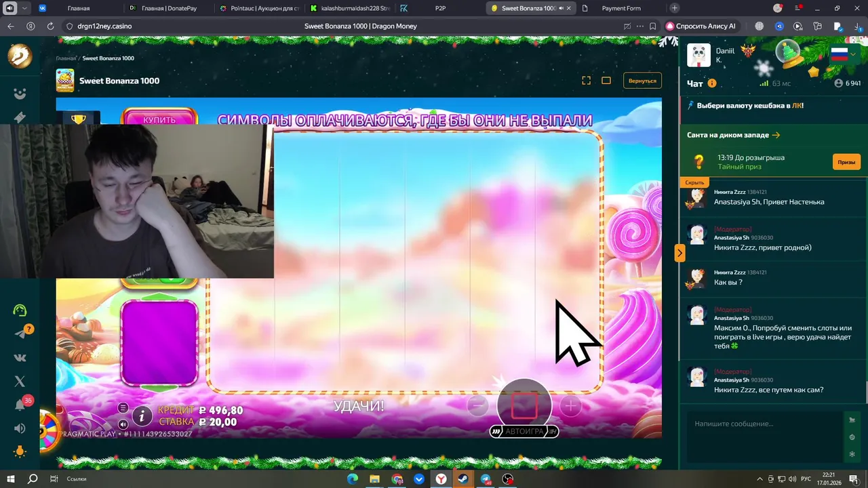Screen dimensions: 868x488
Task: Send message with the arrow icon
Action: 852,420
